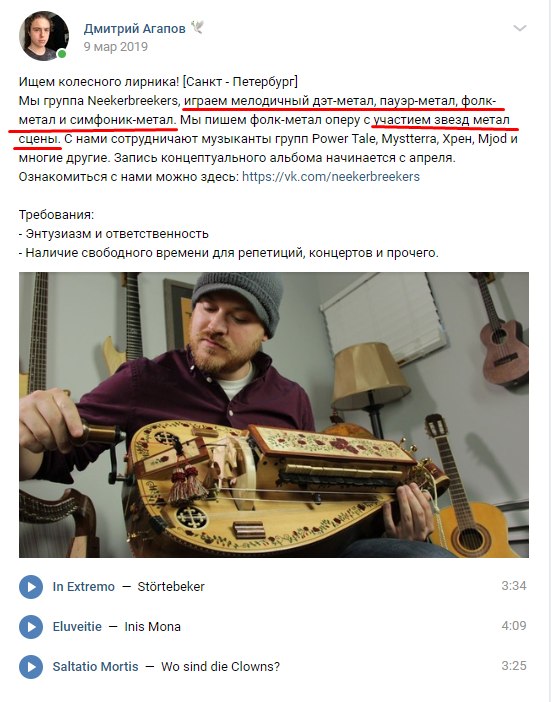This screenshot has height=702, width=551.
Task: Open the vk.com/neekerbreekers link
Action: point(331,177)
